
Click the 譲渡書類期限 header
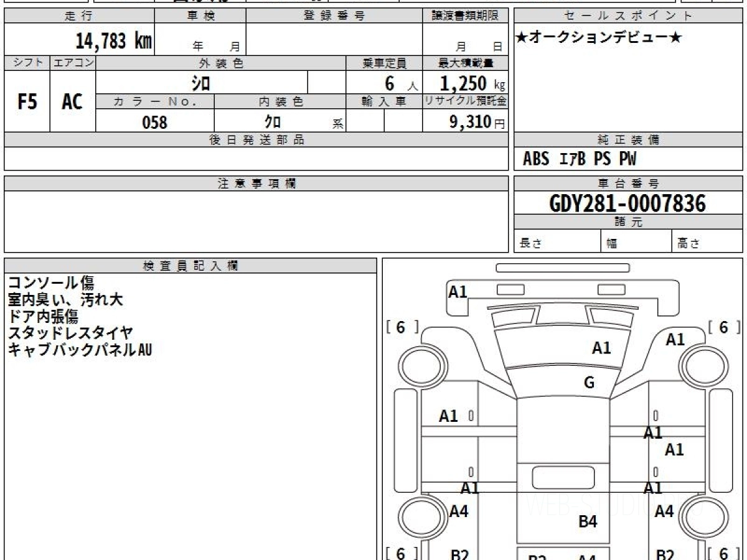tap(466, 16)
